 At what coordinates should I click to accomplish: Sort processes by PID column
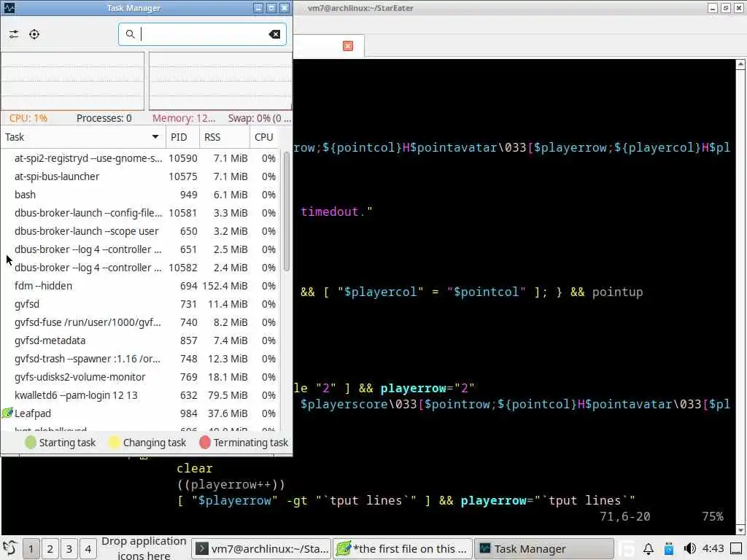(182, 137)
